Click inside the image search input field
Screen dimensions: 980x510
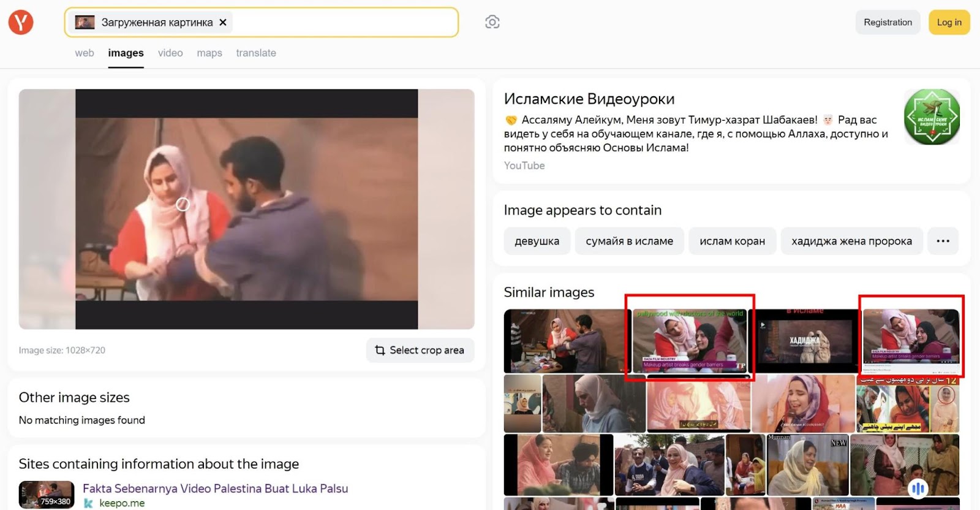click(343, 23)
